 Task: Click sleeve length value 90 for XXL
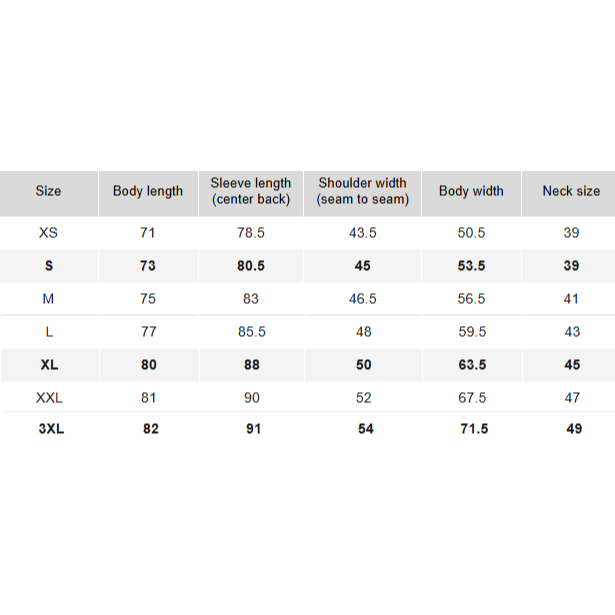pos(251,397)
